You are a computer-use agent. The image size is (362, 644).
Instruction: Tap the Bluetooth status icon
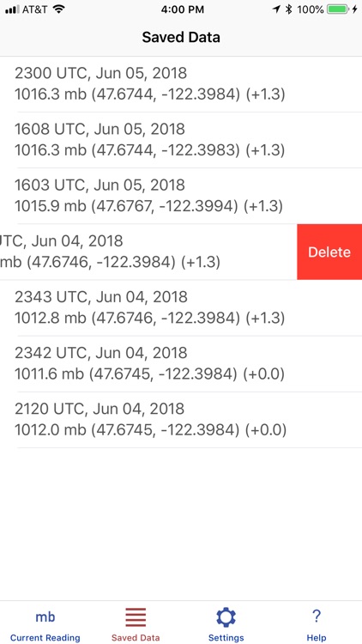pyautogui.click(x=288, y=9)
